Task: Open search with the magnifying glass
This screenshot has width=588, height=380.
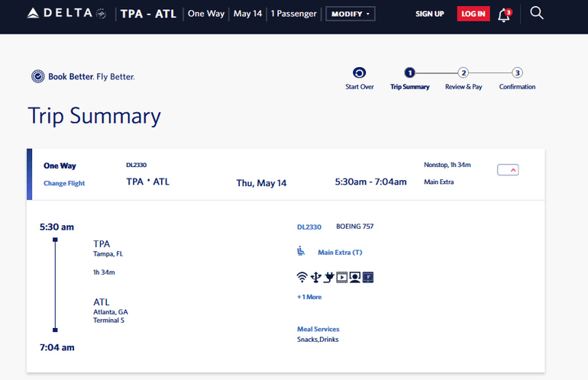Action: (537, 14)
